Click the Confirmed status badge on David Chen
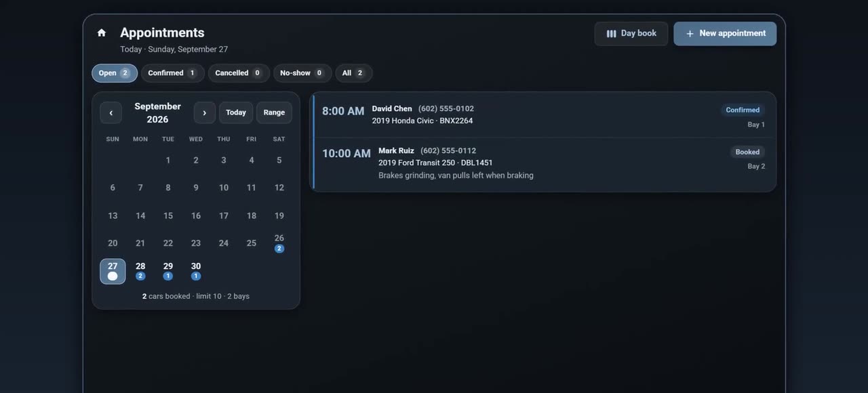The width and height of the screenshot is (868, 393). [743, 110]
